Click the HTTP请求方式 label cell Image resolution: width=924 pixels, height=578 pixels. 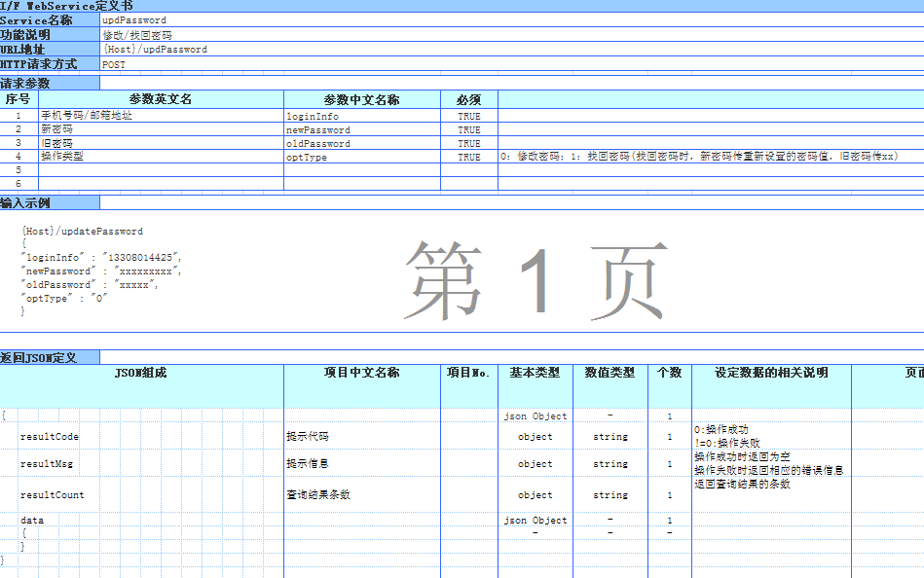point(50,63)
